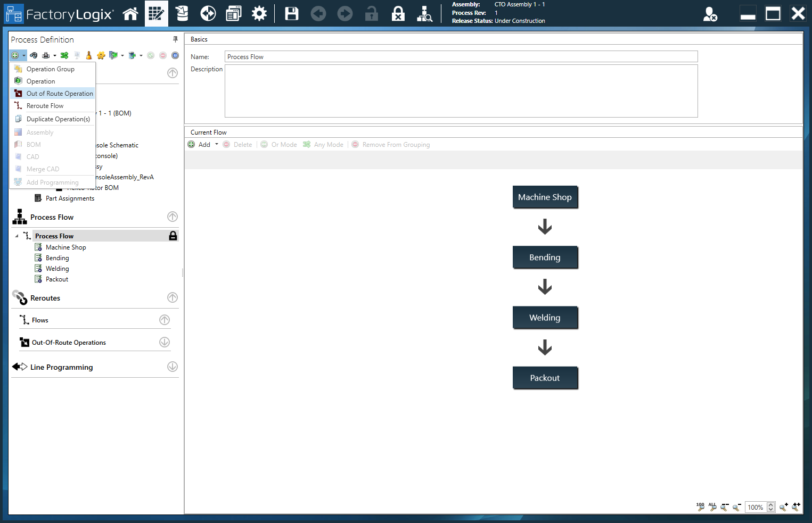This screenshot has height=523, width=812.
Task: Enable Any Mode in Current Flow toolbar
Action: click(323, 144)
